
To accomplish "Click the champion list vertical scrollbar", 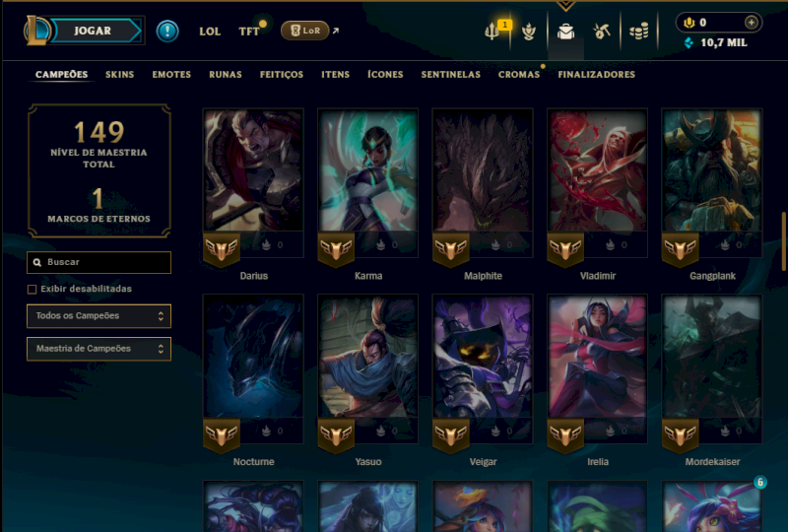I will pyautogui.click(x=783, y=241).
